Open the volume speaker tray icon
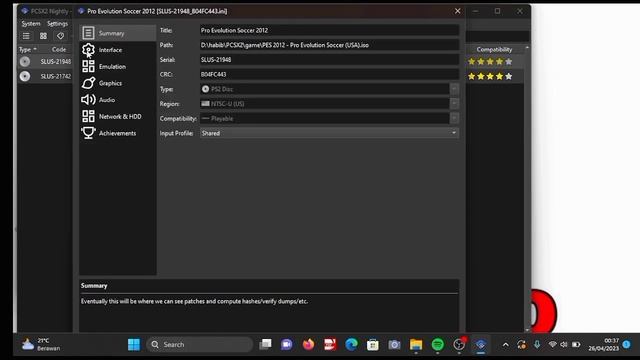Image resolution: width=640 pixels, height=360 pixels. point(564,344)
